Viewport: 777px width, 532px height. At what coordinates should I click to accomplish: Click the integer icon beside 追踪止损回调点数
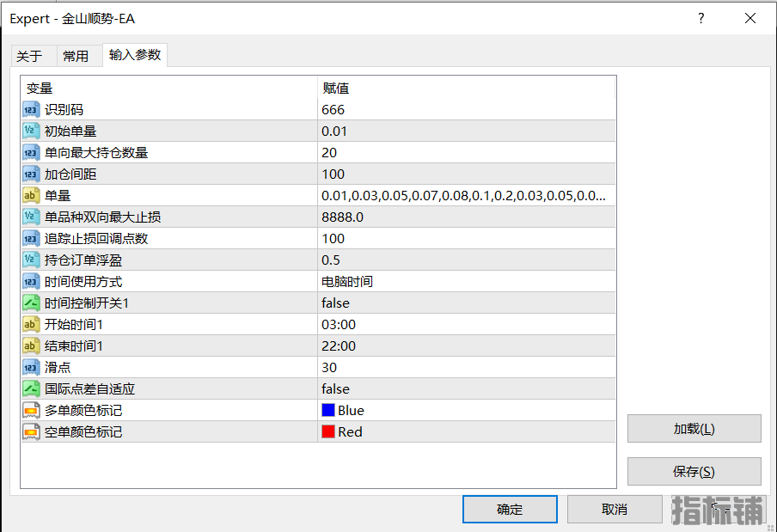tap(31, 238)
